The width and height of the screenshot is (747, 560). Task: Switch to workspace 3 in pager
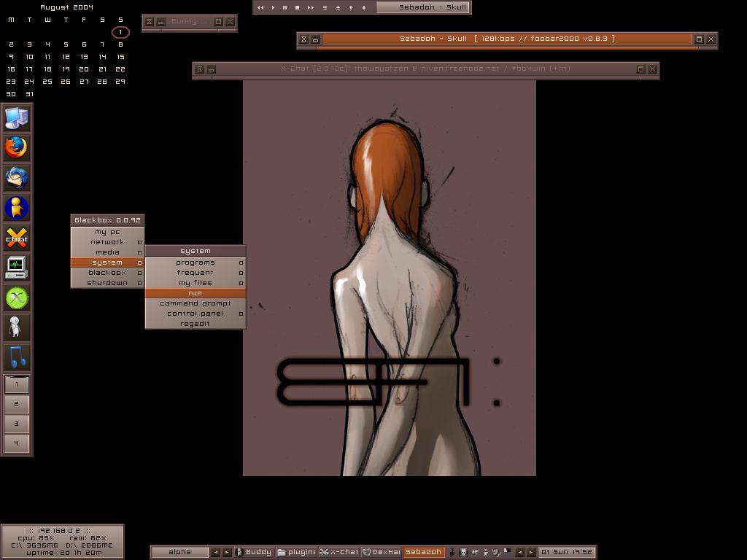(x=17, y=424)
